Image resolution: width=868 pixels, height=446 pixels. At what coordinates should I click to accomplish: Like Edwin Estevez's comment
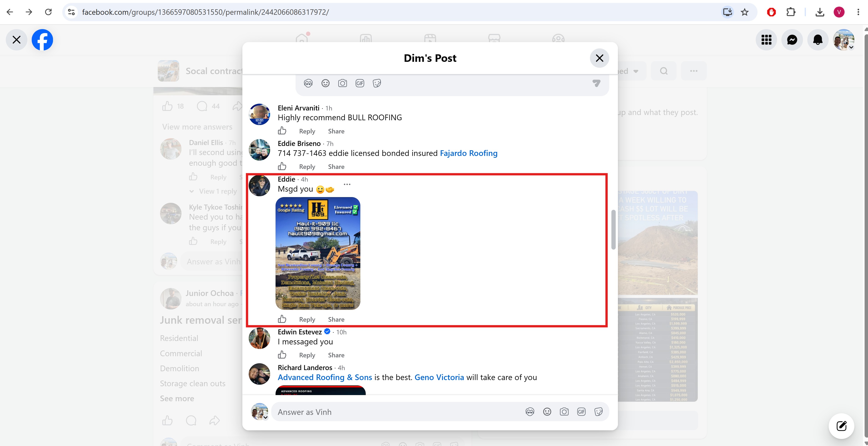coord(282,355)
